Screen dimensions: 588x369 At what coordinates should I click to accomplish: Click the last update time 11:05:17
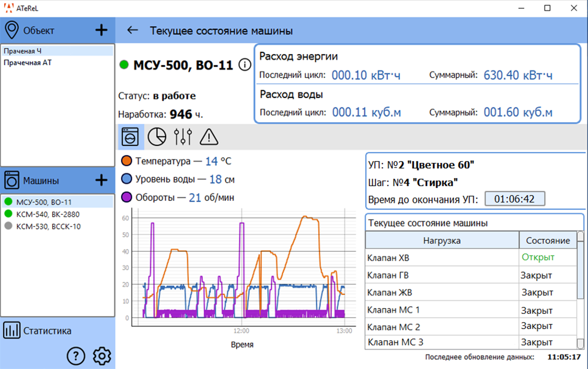coord(564,357)
